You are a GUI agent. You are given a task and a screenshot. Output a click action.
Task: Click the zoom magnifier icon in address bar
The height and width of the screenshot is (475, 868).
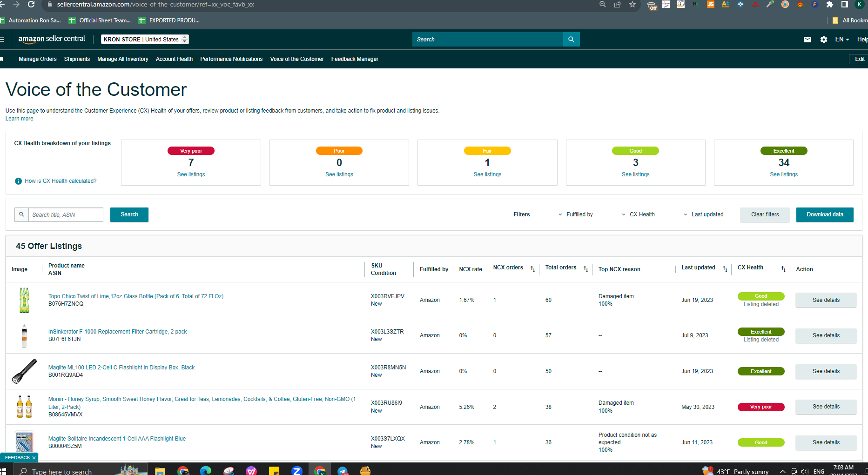pyautogui.click(x=603, y=4)
